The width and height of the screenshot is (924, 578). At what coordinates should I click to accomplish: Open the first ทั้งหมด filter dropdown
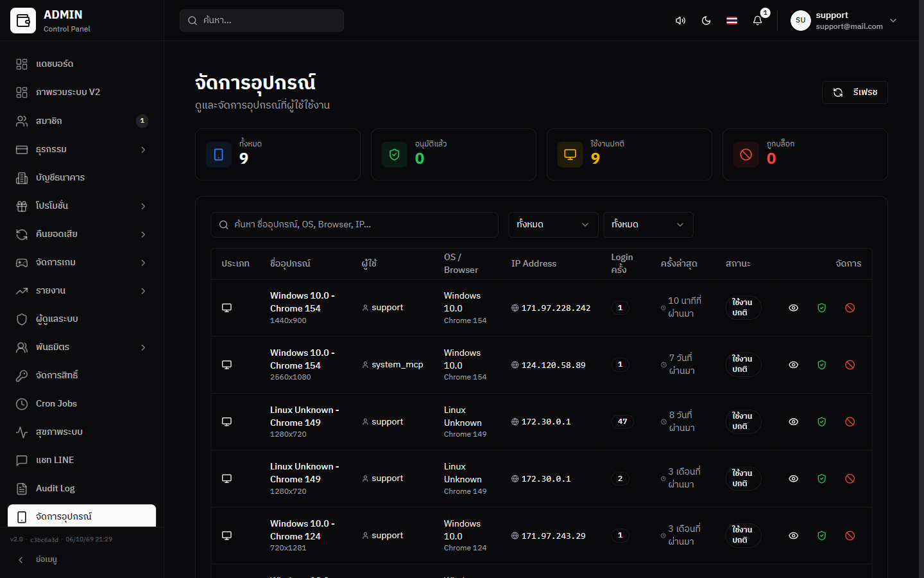(553, 225)
